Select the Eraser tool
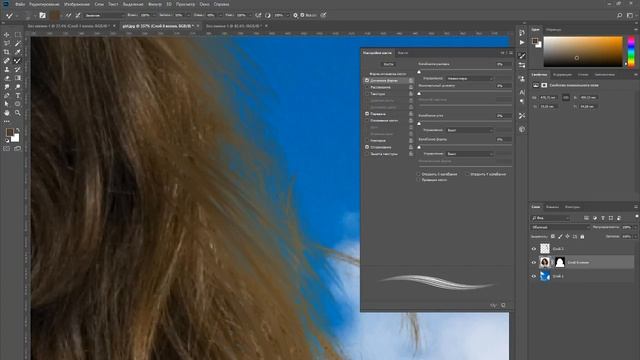640x360 pixels. pos(7,78)
